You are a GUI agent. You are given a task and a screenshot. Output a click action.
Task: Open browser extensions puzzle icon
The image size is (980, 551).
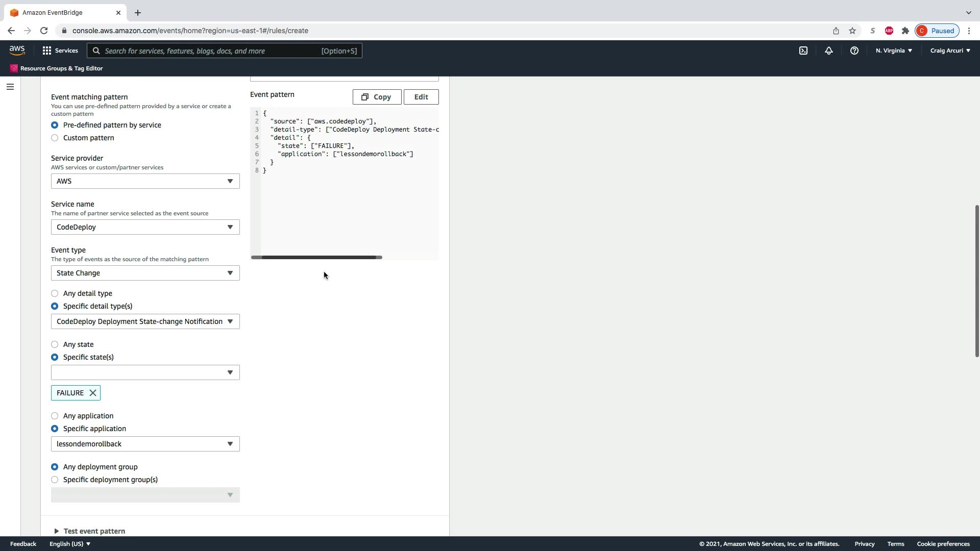[x=905, y=31]
